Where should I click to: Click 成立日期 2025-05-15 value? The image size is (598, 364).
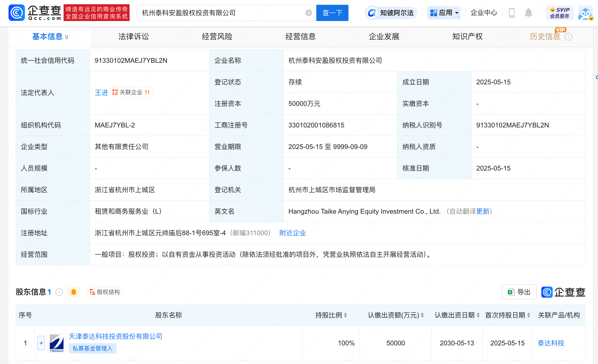click(493, 82)
